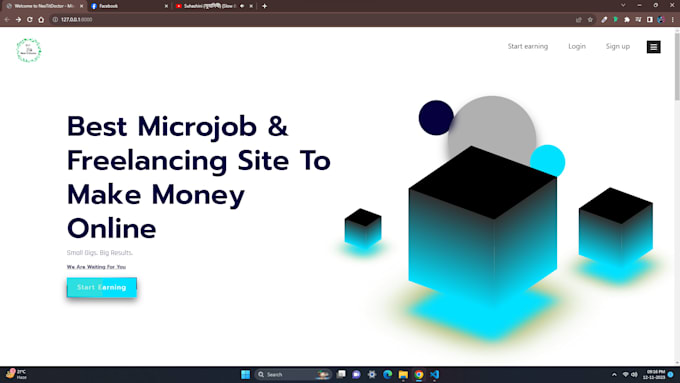The height and width of the screenshot is (383, 680).
Task: Open the tab search dropdown chevron
Action: [623, 5]
